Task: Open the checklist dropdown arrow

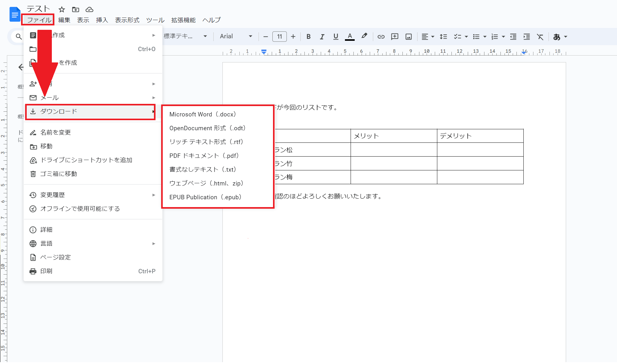Action: pyautogui.click(x=466, y=37)
